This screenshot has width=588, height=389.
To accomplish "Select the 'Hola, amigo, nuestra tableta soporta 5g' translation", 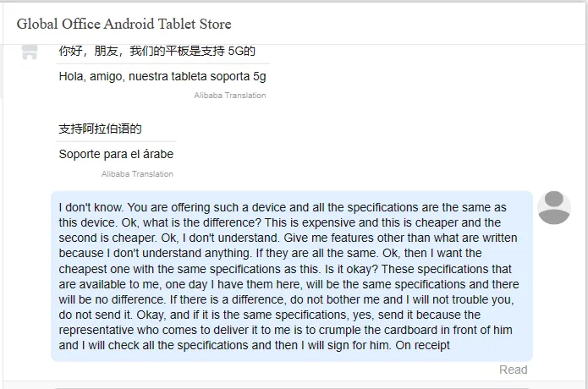I will coord(162,76).
